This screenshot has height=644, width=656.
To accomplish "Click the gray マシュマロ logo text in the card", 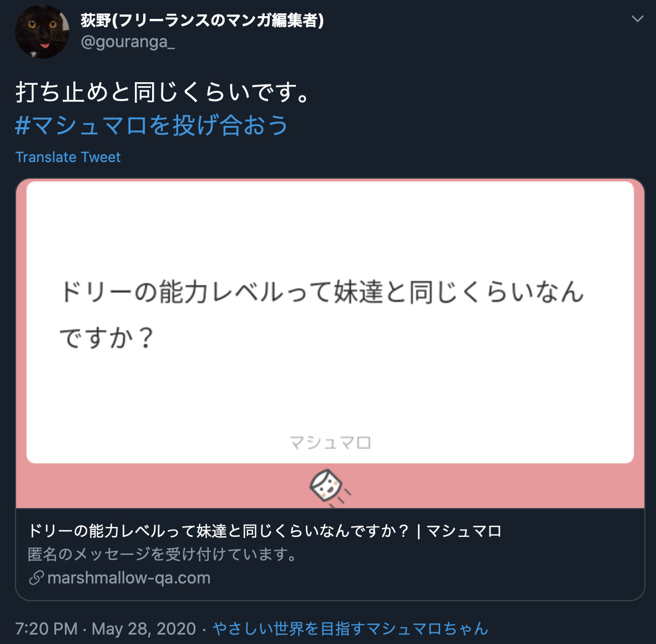I will click(330, 442).
